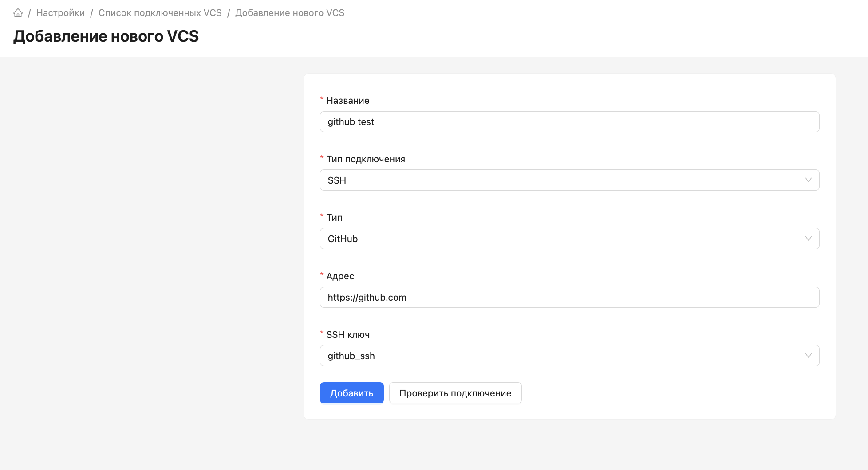Click the Тип field label

[335, 218]
